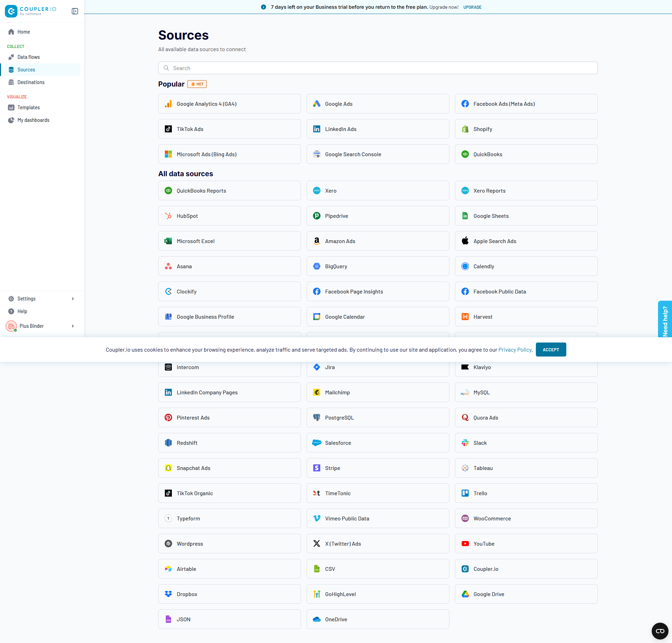672x643 pixels.
Task: Go to Home in sidebar
Action: click(42, 32)
